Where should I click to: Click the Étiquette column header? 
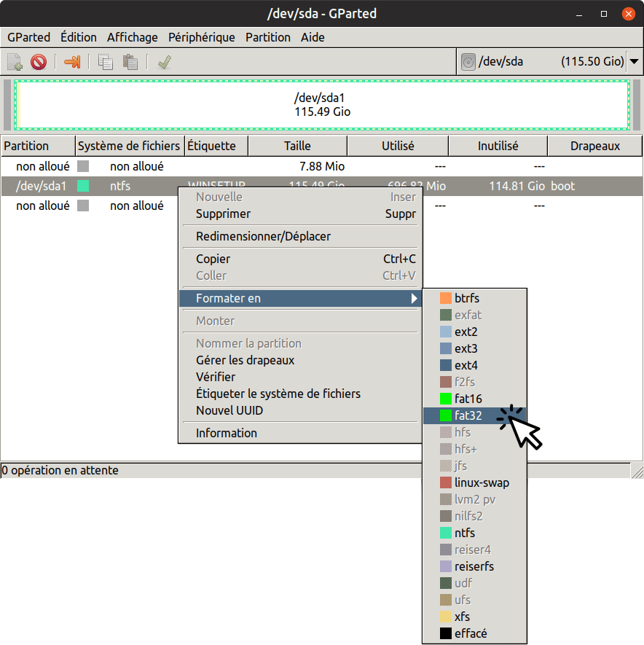tap(216, 146)
